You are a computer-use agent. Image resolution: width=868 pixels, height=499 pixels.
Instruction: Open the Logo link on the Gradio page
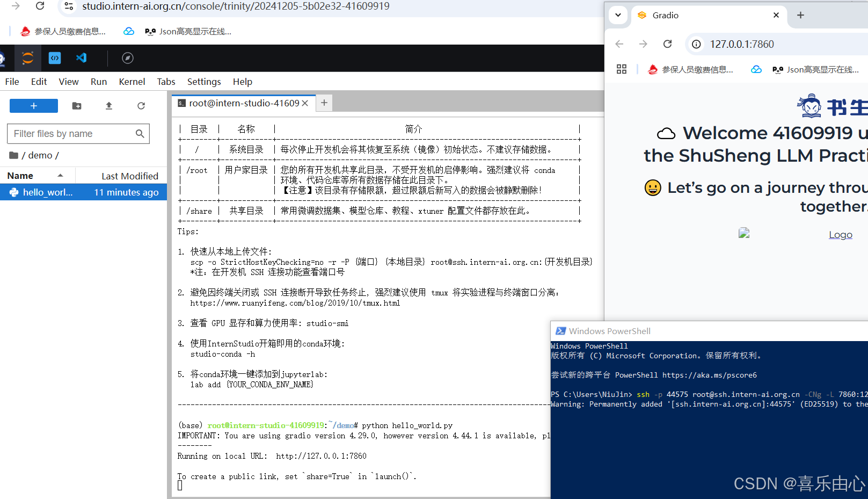pos(840,234)
